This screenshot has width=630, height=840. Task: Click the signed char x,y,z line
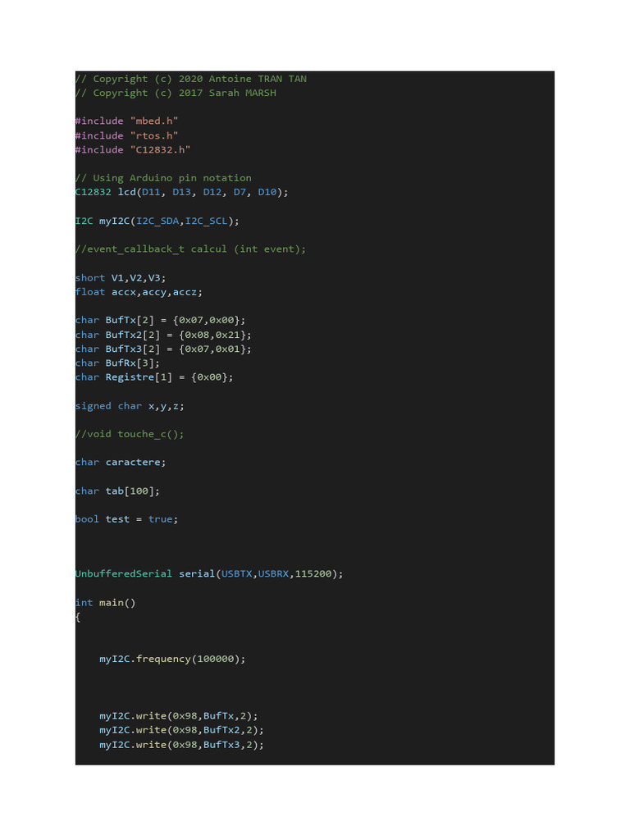coord(130,406)
